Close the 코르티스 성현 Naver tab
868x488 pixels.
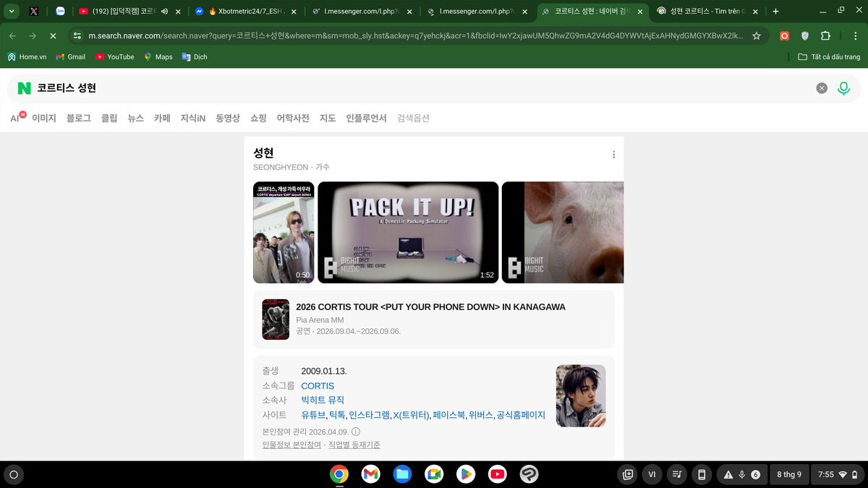coord(639,12)
